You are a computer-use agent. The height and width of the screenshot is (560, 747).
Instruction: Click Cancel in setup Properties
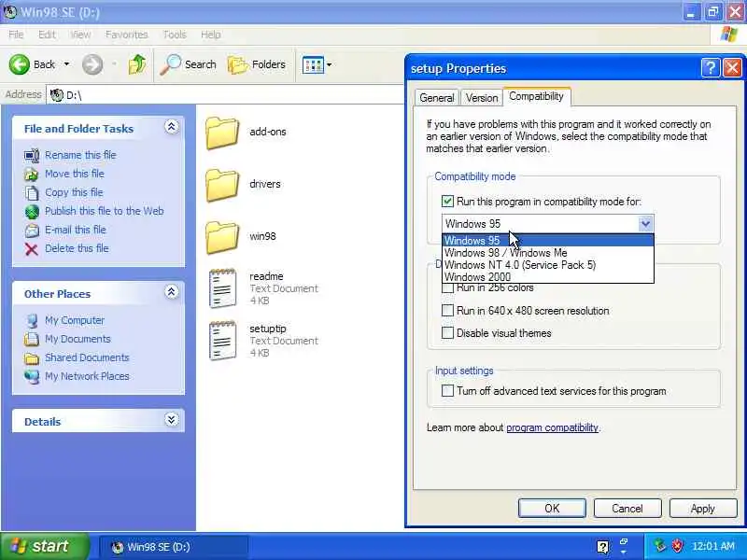(x=627, y=508)
